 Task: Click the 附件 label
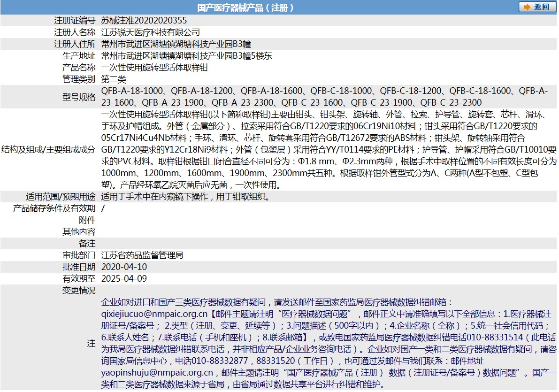pyautogui.click(x=87, y=220)
